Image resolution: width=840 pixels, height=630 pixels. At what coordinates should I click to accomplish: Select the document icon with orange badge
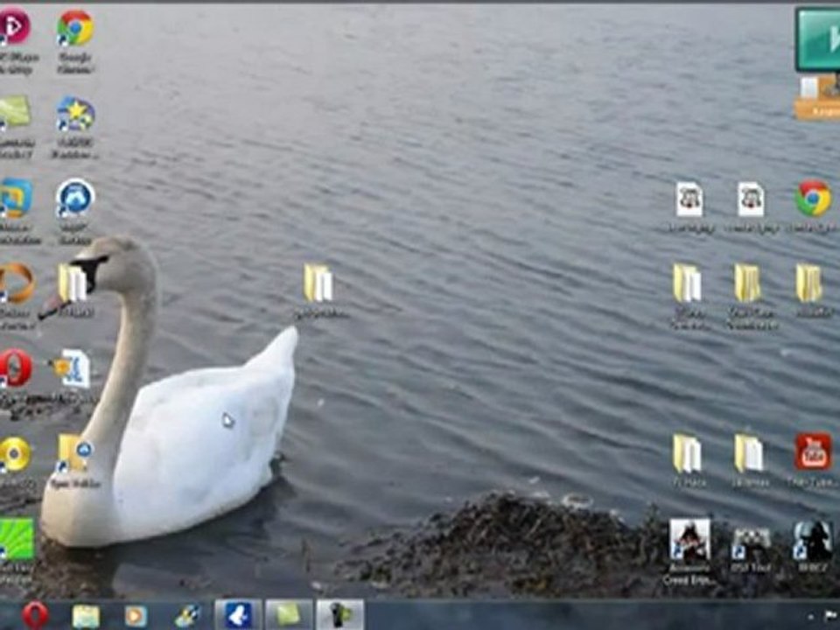click(73, 368)
